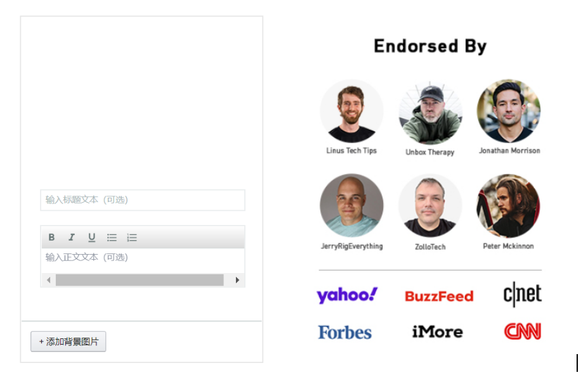
Task: Click the yahoo! logo
Action: point(347,295)
